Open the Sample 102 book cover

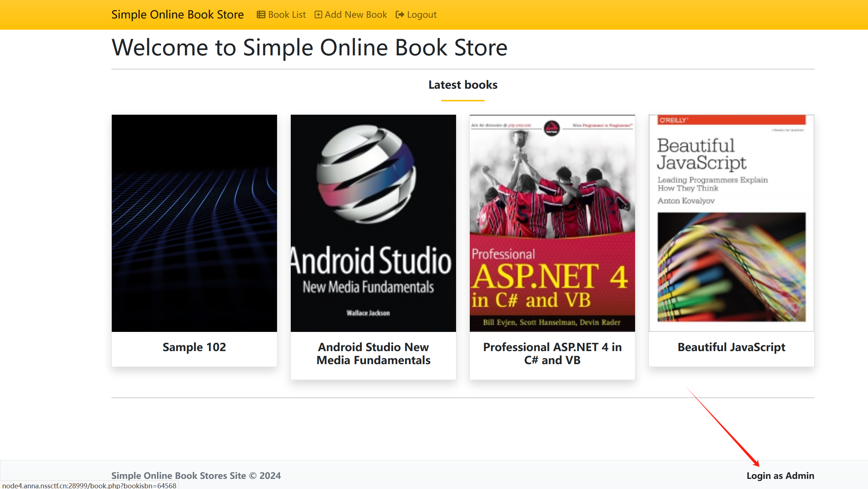tap(194, 223)
